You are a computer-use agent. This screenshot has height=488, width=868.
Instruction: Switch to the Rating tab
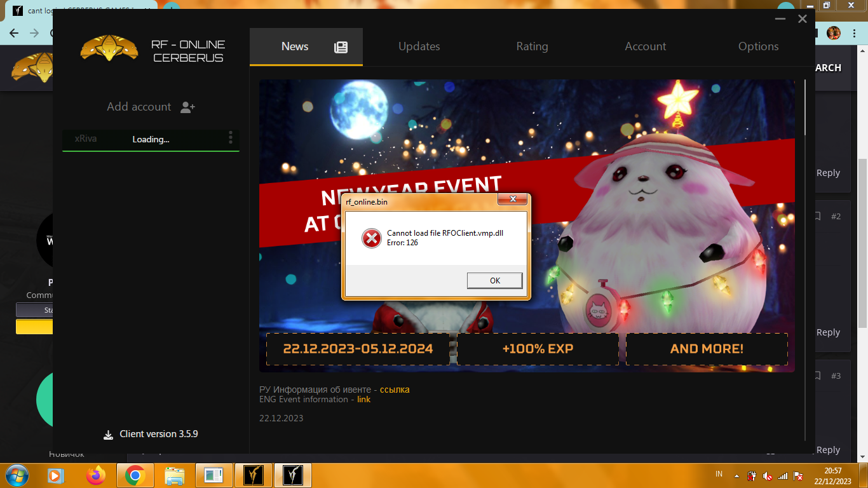click(x=532, y=46)
